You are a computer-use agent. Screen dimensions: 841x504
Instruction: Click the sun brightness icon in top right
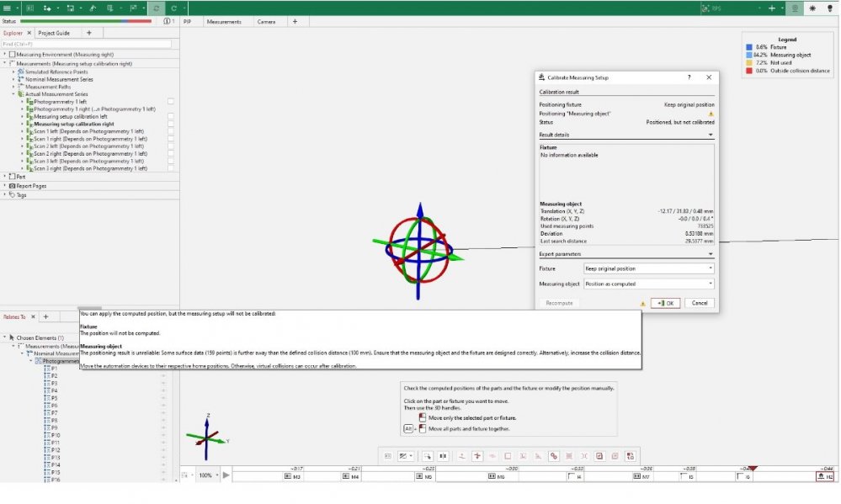point(812,8)
